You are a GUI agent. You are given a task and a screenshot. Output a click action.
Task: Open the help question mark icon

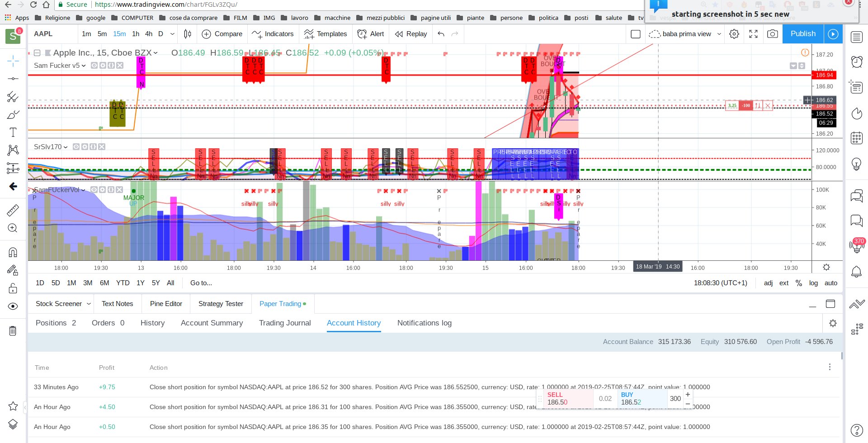pyautogui.click(x=857, y=430)
